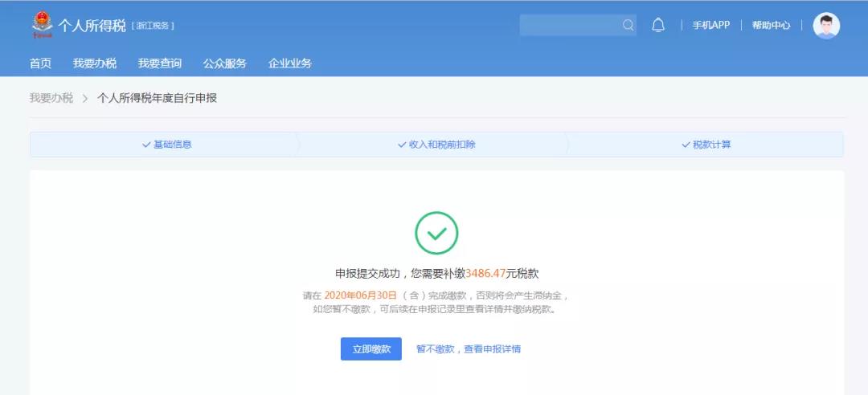Click the 3486.47 tax amount
Viewport: 868px width, 395px height.
[485, 273]
